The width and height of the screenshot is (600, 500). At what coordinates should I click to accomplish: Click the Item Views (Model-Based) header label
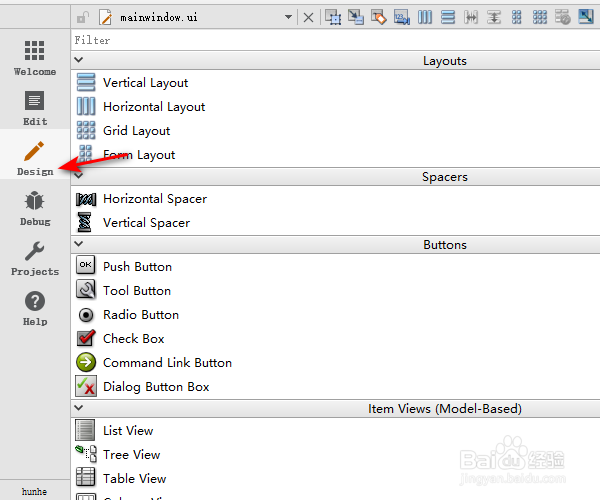click(x=445, y=409)
